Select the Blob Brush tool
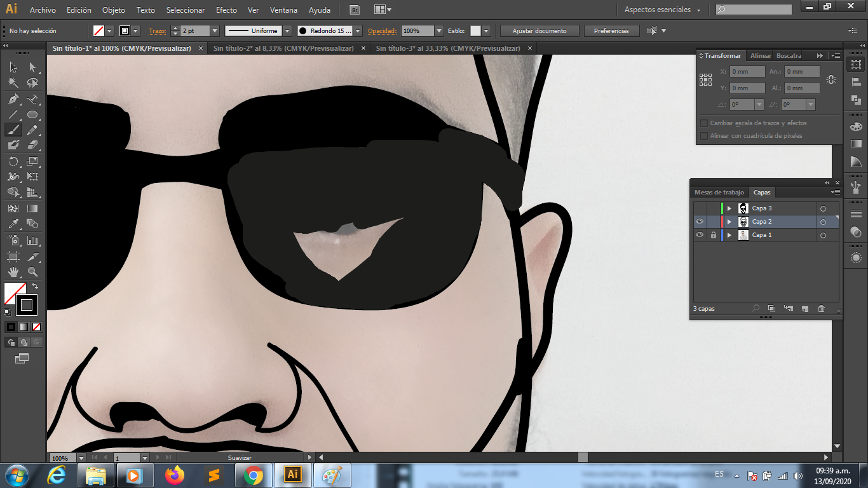Image resolution: width=868 pixels, height=488 pixels. click(13, 145)
